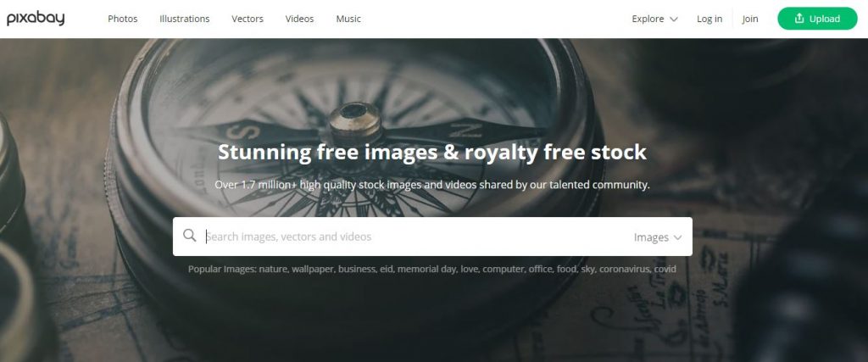Click the Pixabay logo

[x=36, y=19]
